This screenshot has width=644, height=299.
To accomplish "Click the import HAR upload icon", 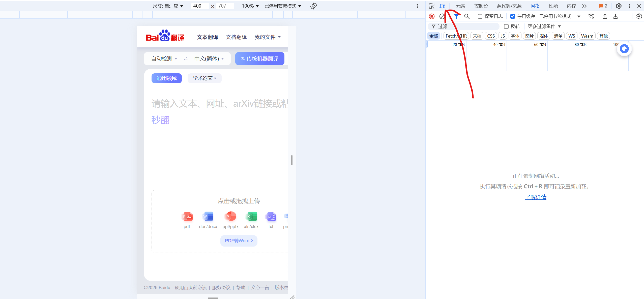I will 605,16.
